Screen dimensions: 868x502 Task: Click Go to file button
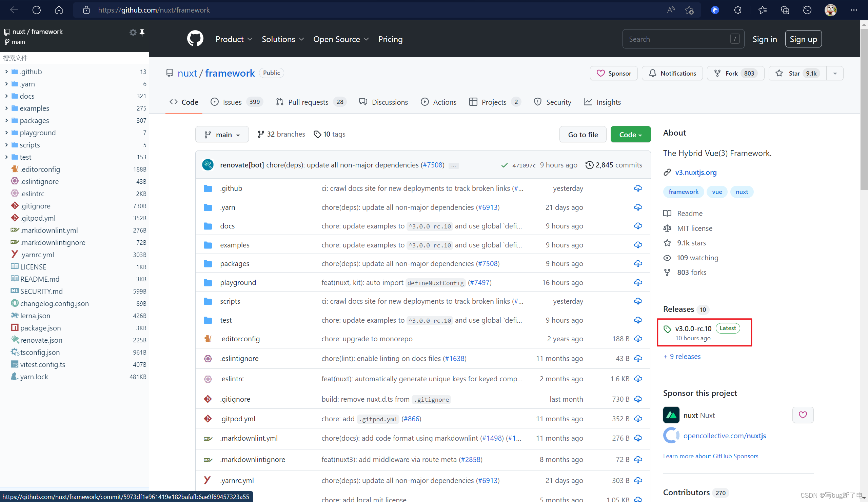(x=583, y=134)
